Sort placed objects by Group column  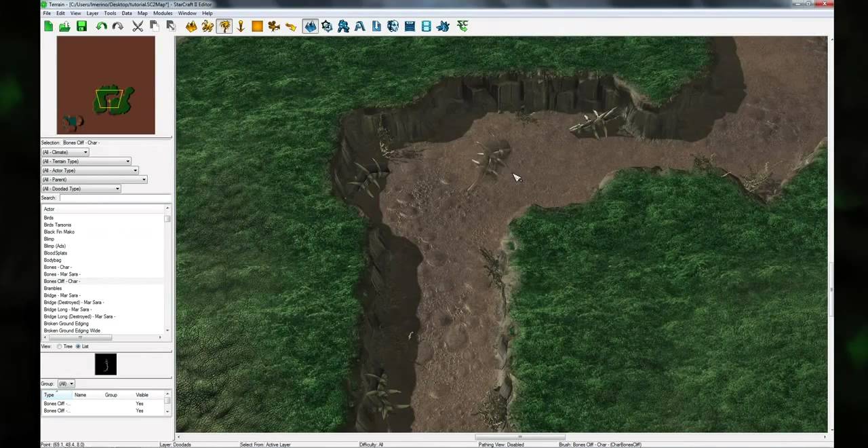(119, 395)
